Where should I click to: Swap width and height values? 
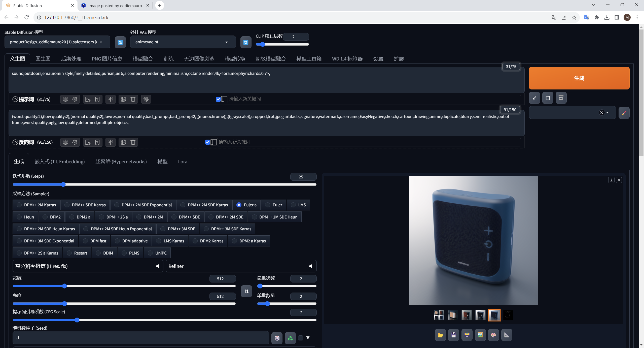tap(246, 291)
